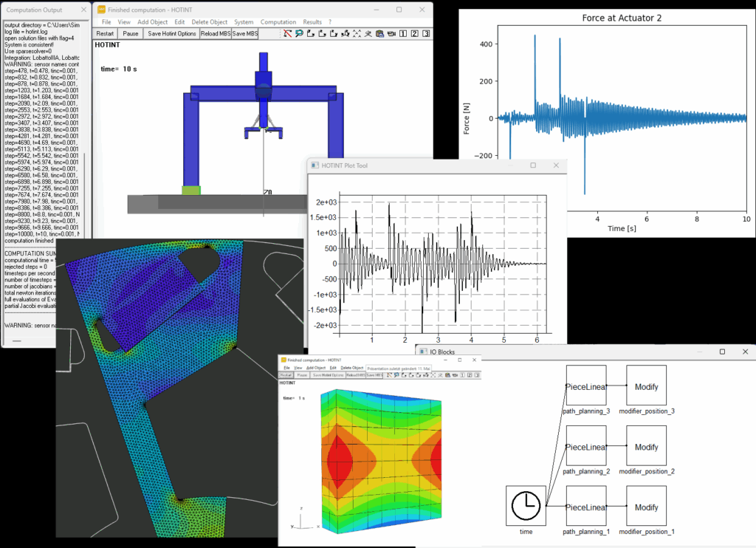
Task: Click Reload MBS in the toolbar
Action: (x=216, y=33)
